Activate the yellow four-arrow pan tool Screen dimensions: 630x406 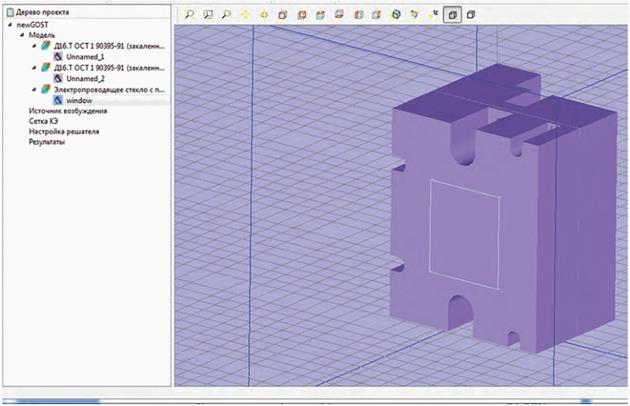tap(246, 15)
